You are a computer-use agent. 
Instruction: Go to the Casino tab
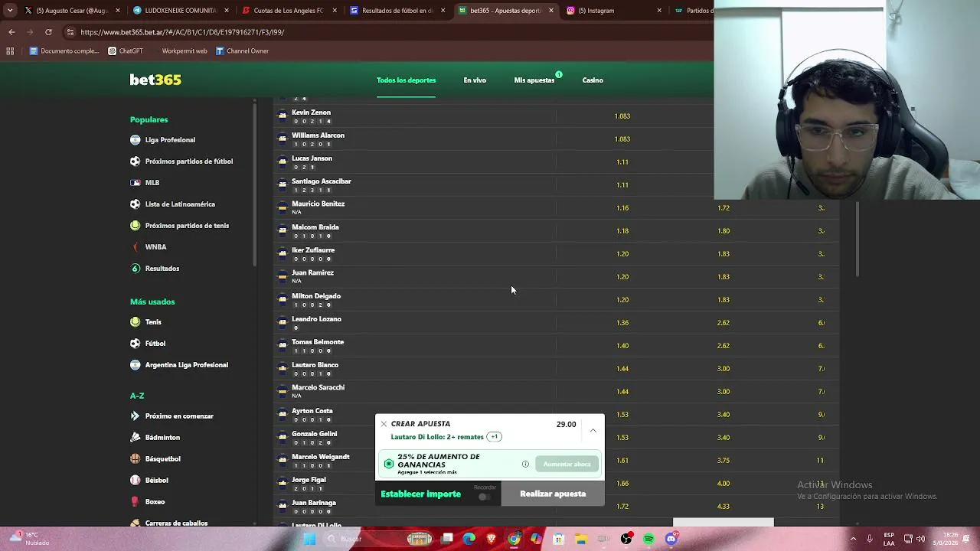coord(593,80)
